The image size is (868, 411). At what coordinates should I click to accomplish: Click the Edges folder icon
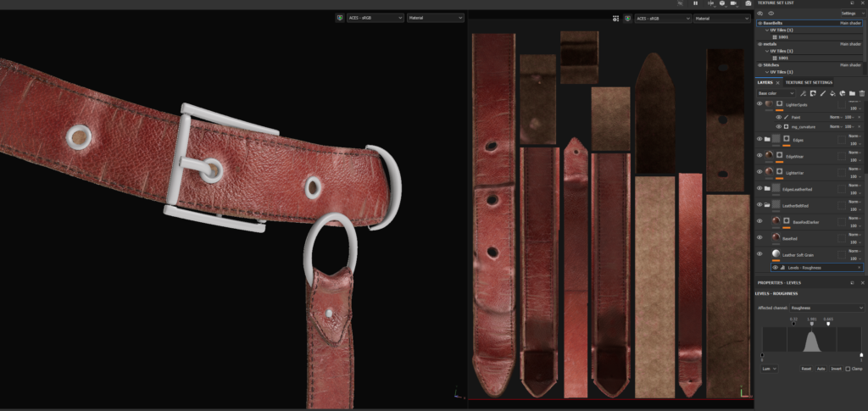click(x=767, y=139)
